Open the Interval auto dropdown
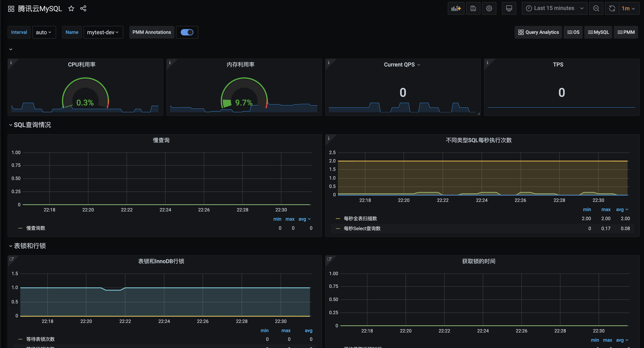Viewport: 644px width, 348px height. 44,32
